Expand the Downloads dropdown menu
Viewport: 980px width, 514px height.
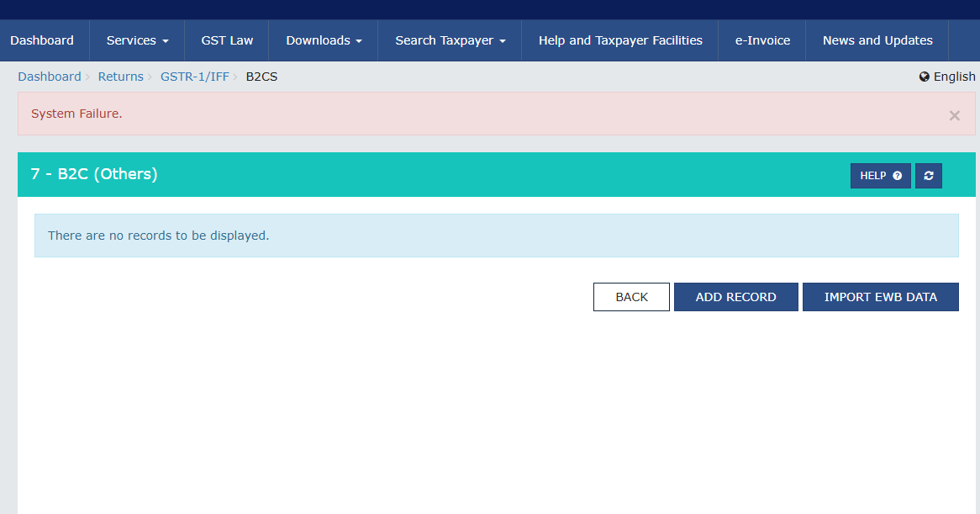pyautogui.click(x=324, y=40)
